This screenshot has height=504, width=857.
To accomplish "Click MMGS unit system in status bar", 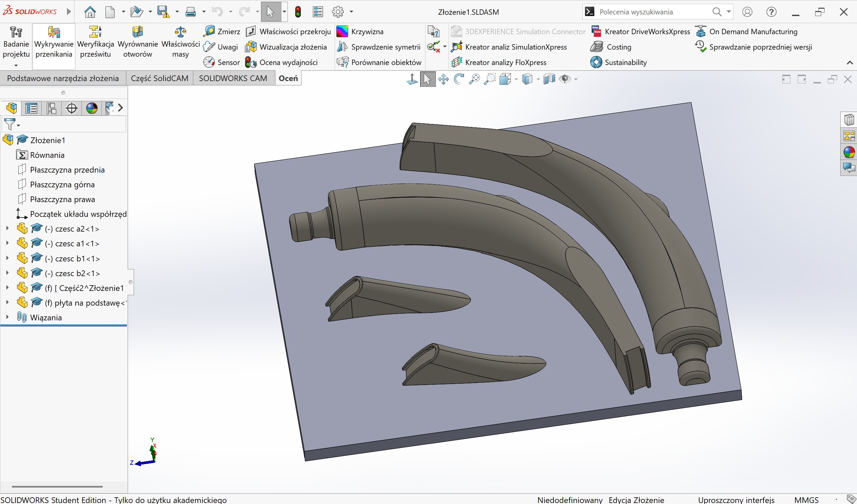I will tap(806, 500).
